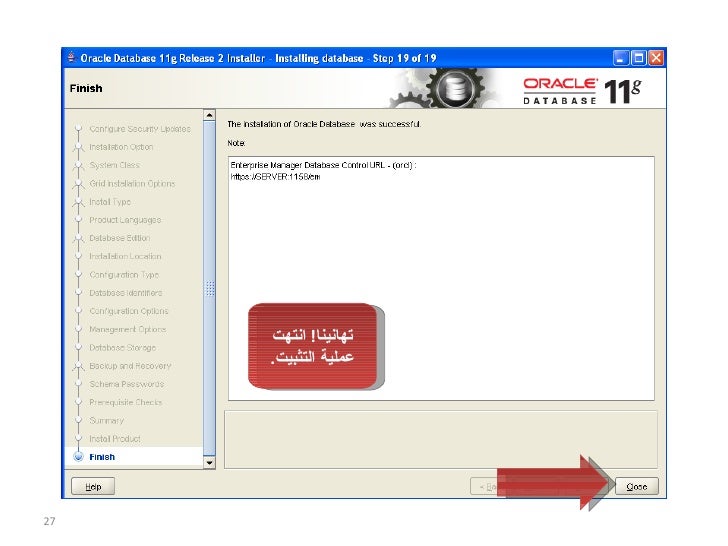Viewport: 728px width, 546px height.
Task: Click the installation was successful message
Action: 324,124
